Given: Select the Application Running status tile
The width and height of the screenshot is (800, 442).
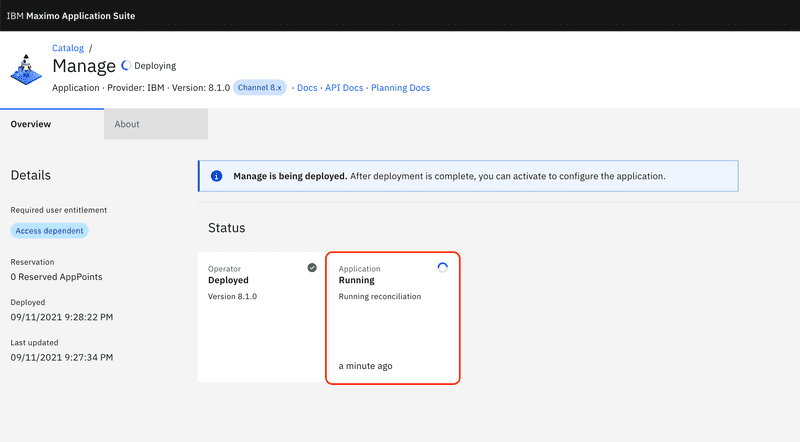Looking at the screenshot, I should coord(393,317).
